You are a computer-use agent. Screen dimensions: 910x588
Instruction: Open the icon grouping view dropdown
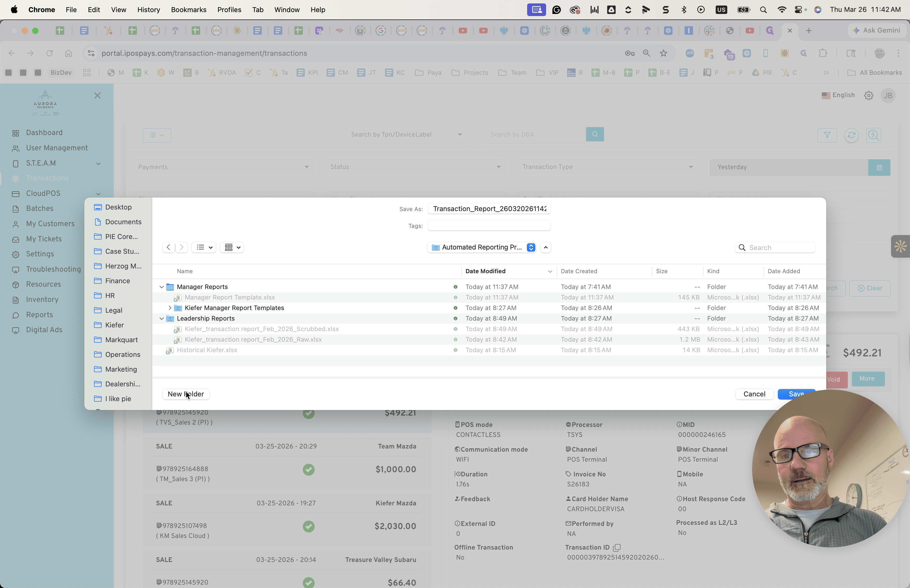coord(232,247)
